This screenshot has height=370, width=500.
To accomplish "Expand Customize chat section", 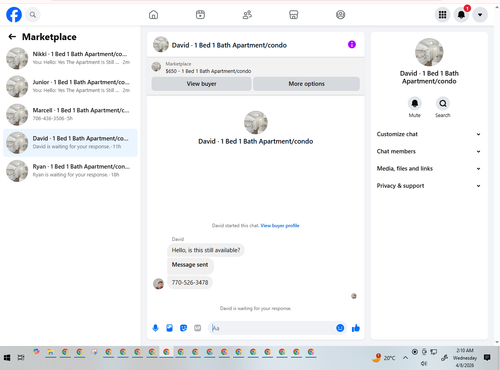I will [429, 134].
